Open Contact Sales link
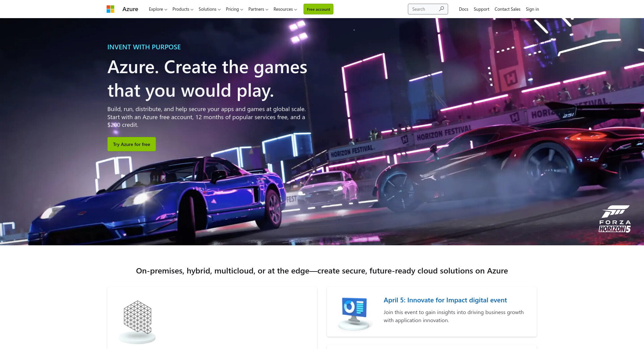644x349 pixels. (507, 9)
